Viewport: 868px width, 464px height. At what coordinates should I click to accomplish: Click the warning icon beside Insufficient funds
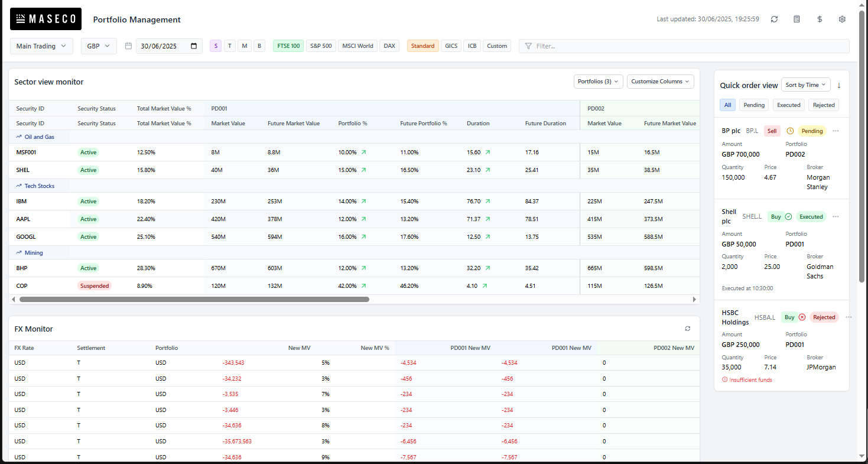(x=725, y=379)
